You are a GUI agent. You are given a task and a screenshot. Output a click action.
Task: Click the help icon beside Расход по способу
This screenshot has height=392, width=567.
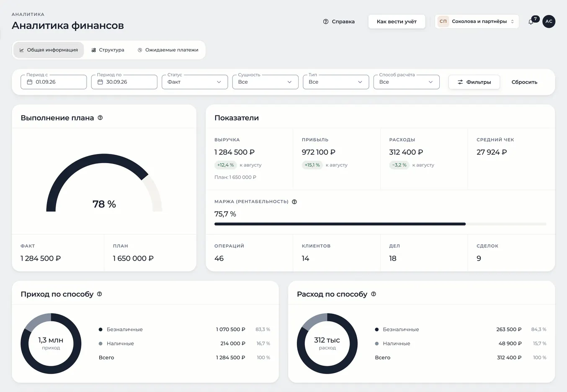(374, 294)
